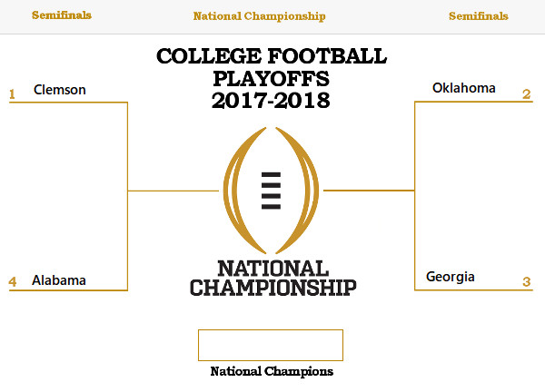545x392 pixels.
Task: Click the empty National Champions box
Action: (271, 345)
